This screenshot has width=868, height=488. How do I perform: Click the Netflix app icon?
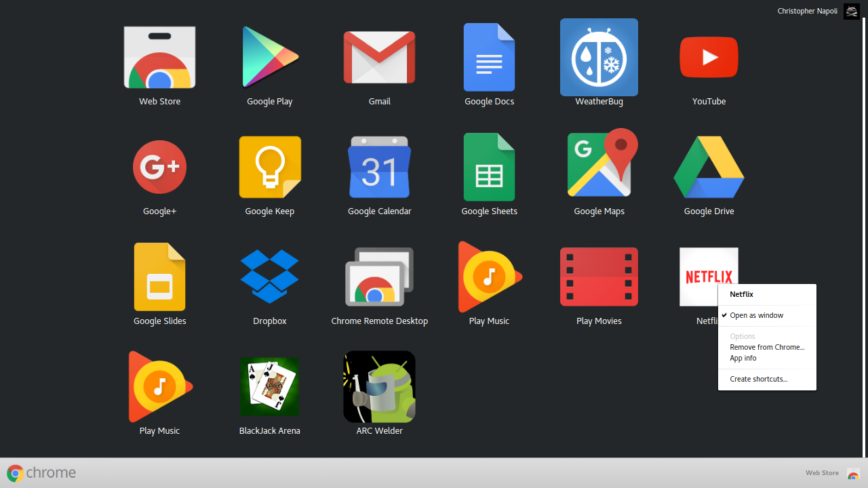point(709,277)
